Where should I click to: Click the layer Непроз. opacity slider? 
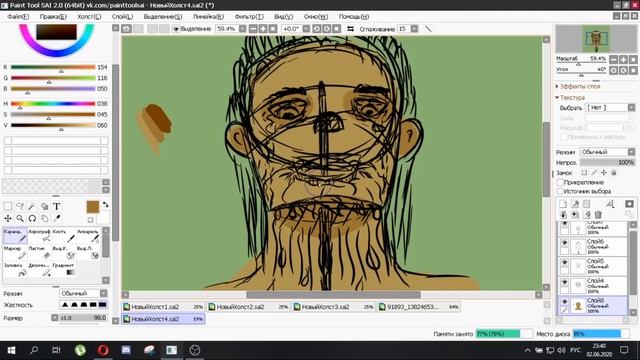point(607,162)
